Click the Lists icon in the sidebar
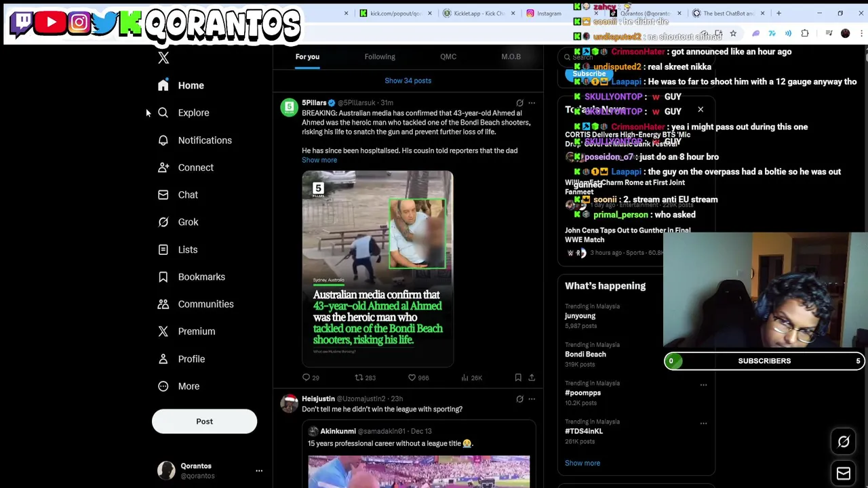Screen dimensions: 868x488 [x=163, y=249]
